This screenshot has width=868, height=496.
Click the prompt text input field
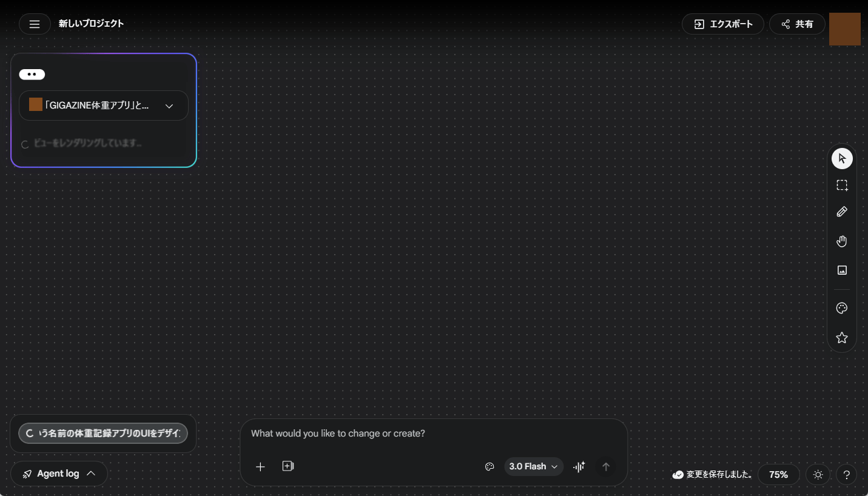coord(433,434)
